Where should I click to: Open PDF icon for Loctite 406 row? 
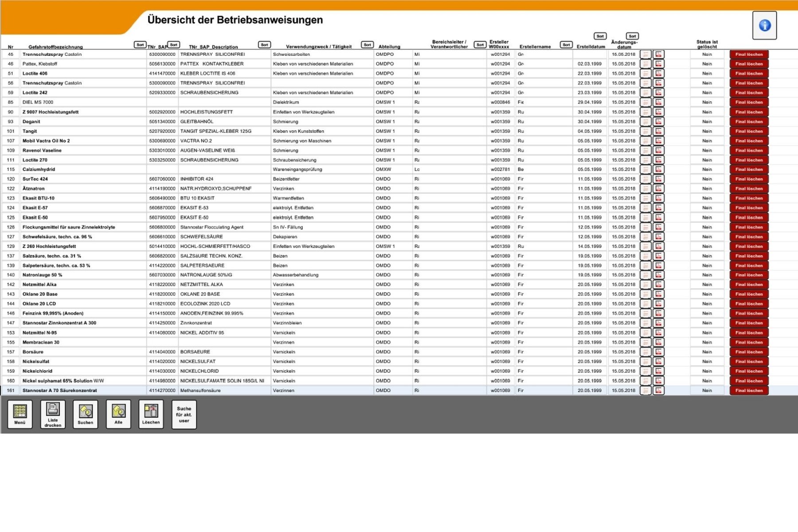tap(659, 74)
